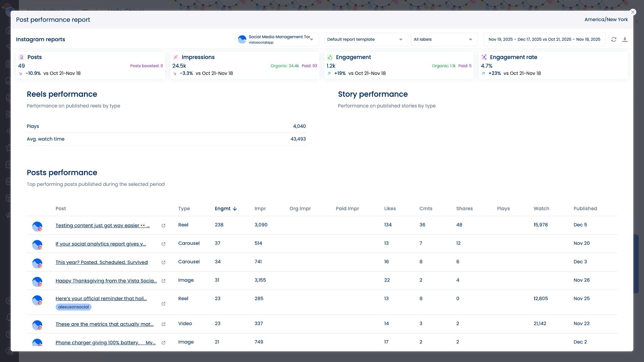Open external link icon beside 'This year? Posted. Scheduled. Survived'
The height and width of the screenshot is (362, 644).
tap(164, 262)
